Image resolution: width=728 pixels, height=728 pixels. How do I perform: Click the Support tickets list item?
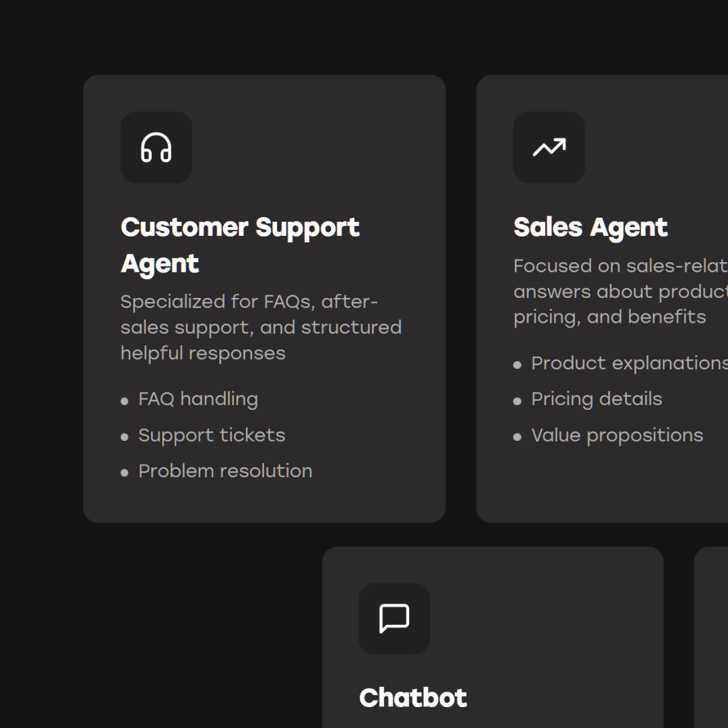212,435
